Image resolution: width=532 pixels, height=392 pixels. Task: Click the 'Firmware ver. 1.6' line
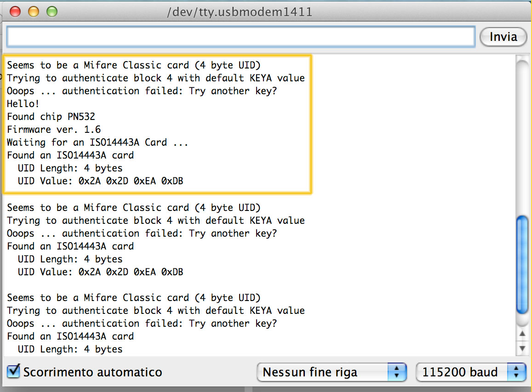(54, 129)
